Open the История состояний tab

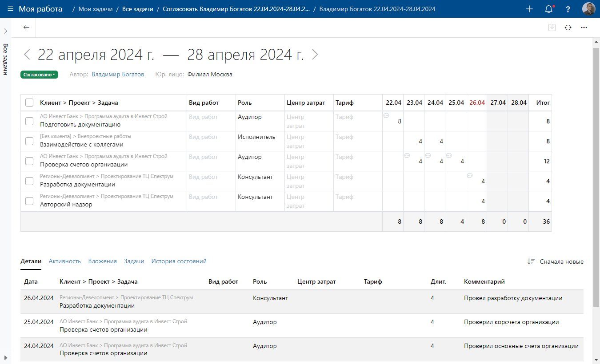point(179,261)
